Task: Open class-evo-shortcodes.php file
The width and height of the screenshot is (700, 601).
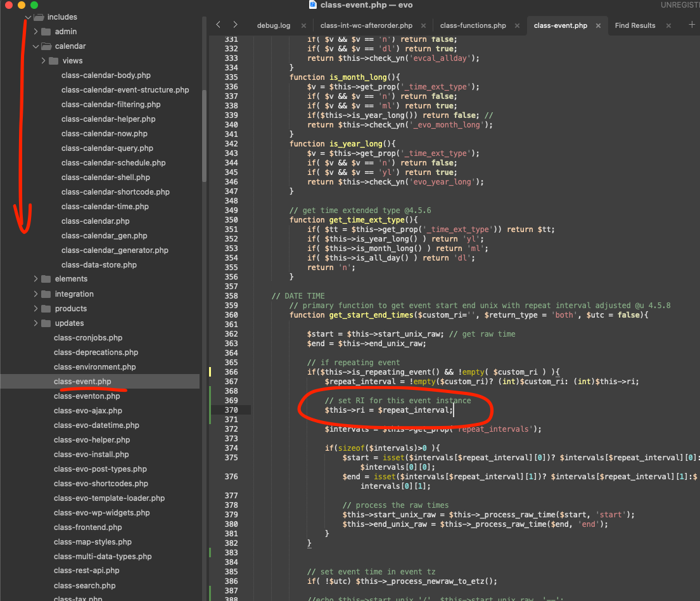Action: point(101,484)
